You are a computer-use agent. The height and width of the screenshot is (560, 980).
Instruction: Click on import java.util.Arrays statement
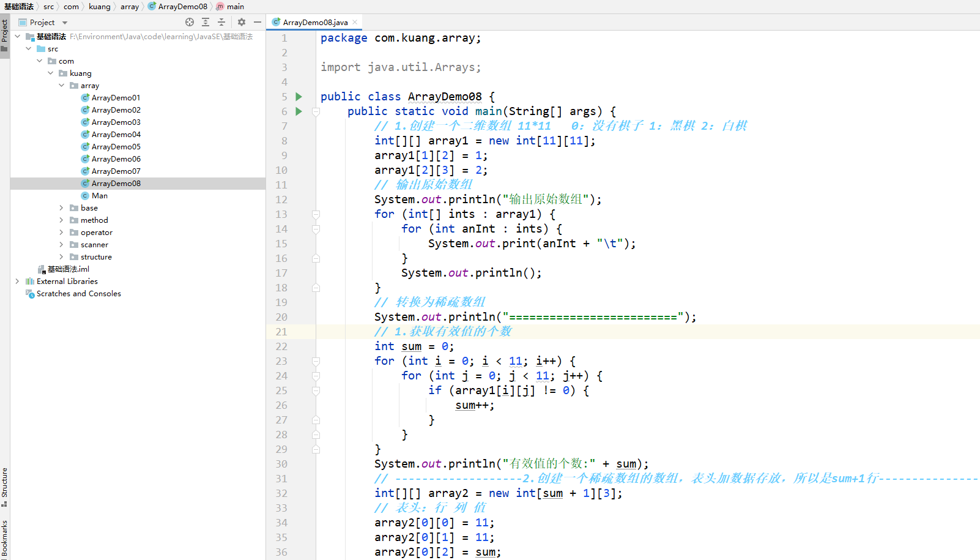(x=401, y=67)
